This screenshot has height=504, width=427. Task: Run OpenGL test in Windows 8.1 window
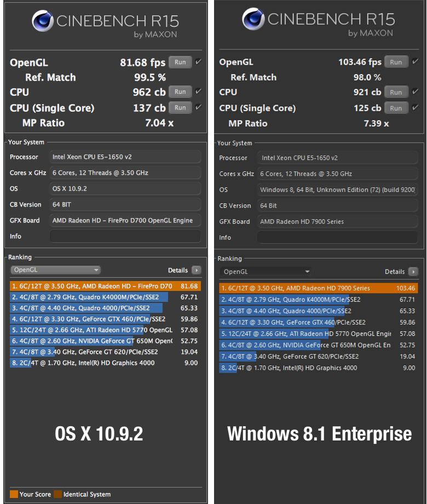[x=396, y=62]
